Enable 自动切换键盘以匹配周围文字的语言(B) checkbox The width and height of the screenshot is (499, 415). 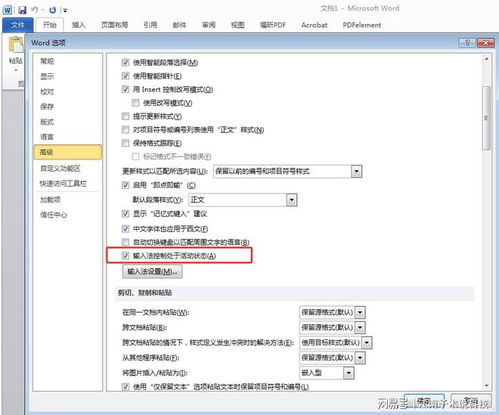tap(125, 242)
